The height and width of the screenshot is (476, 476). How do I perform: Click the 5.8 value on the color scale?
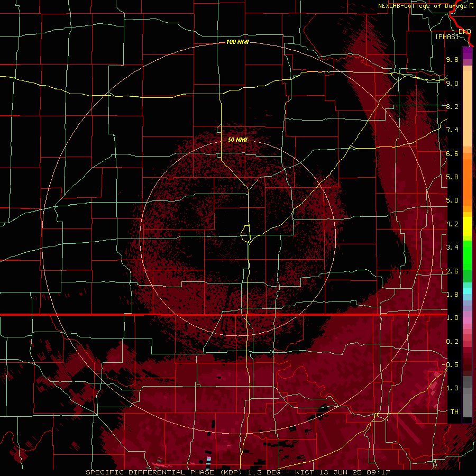click(x=452, y=177)
